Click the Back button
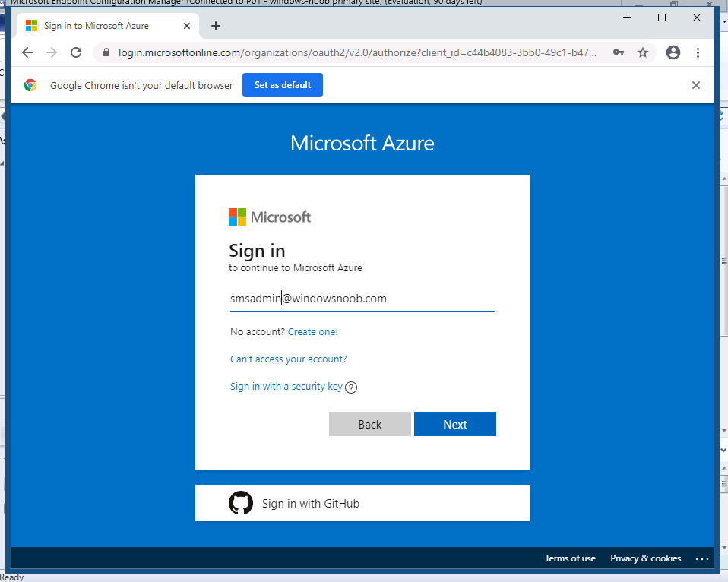 coord(370,424)
